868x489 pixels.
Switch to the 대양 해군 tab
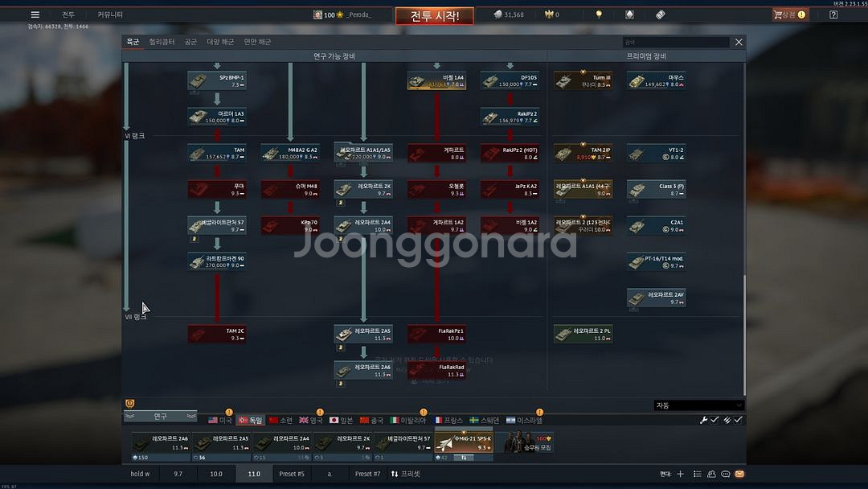click(220, 42)
